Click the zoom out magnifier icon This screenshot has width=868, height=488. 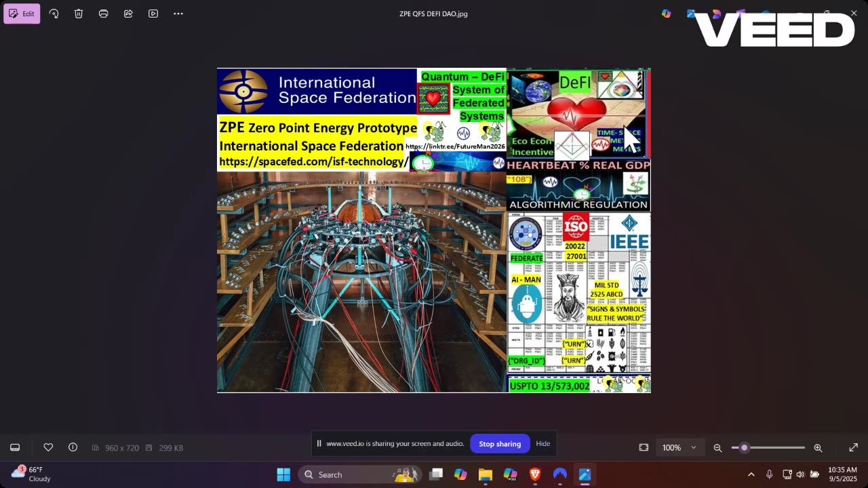[717, 447]
